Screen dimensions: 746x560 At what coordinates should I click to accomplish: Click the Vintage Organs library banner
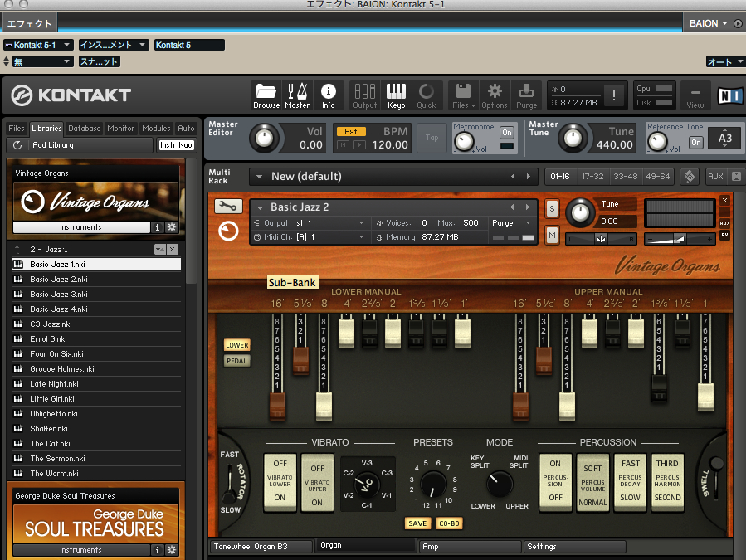pos(96,202)
